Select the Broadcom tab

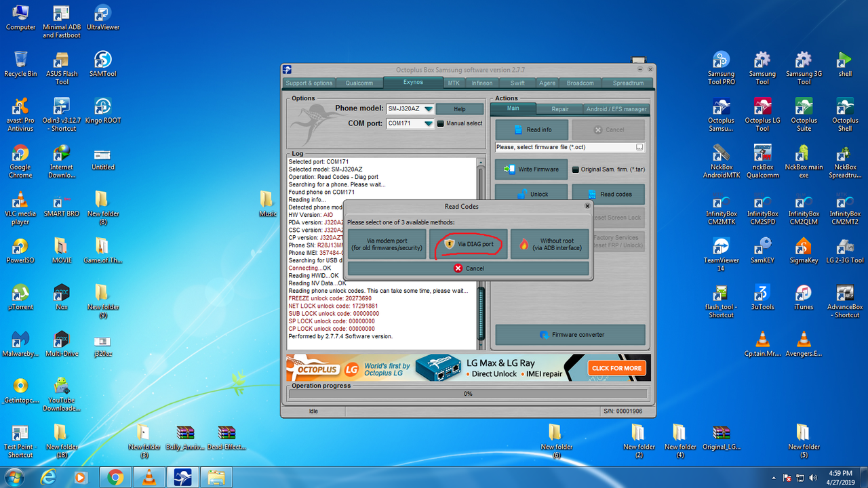tap(580, 83)
